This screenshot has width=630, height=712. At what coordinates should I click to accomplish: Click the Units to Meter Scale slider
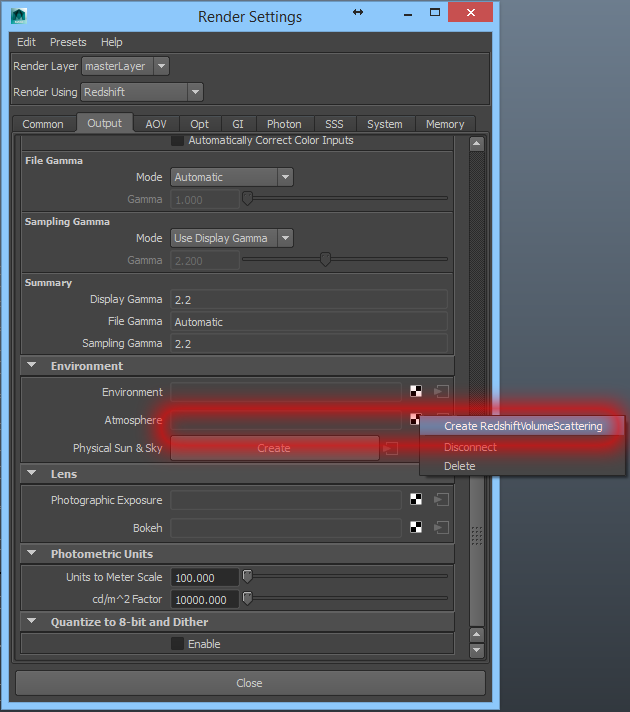[346, 577]
